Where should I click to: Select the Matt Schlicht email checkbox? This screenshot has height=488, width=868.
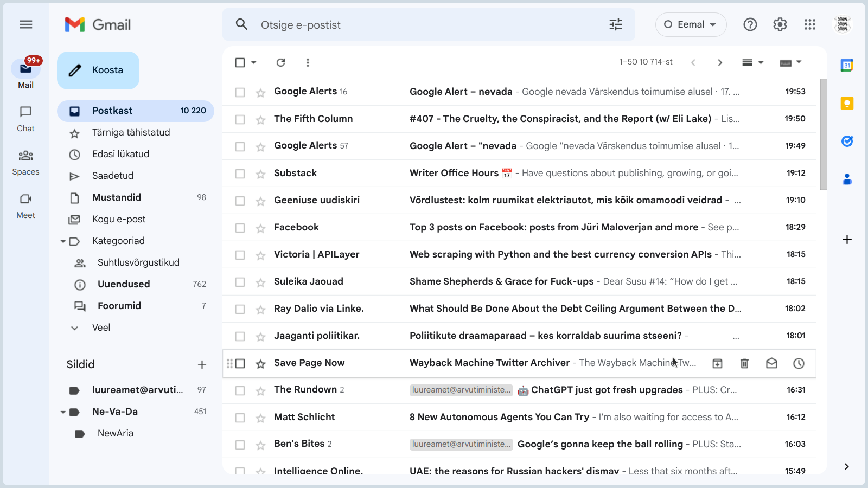pos(240,418)
